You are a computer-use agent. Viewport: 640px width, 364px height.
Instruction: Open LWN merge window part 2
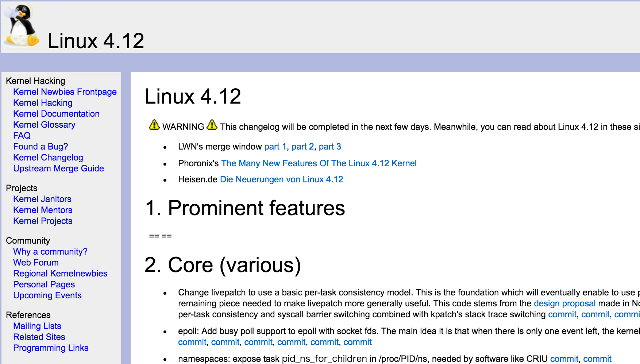[303, 147]
